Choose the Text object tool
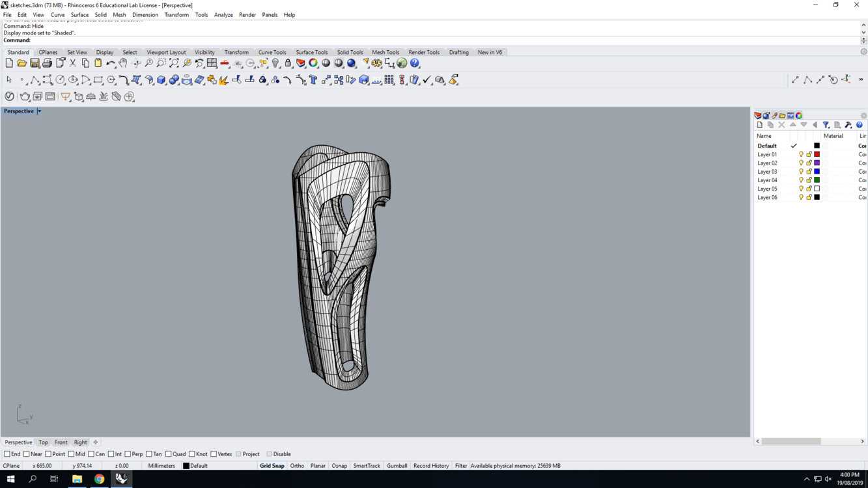This screenshot has width=868, height=488. [313, 80]
